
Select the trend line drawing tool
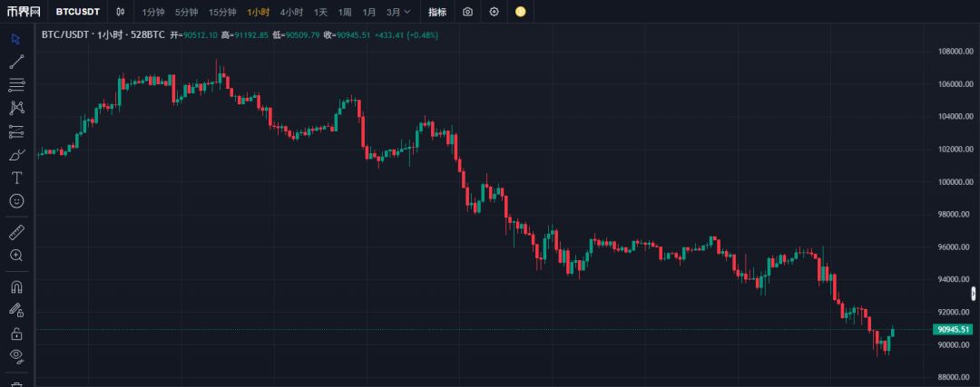coord(16,62)
